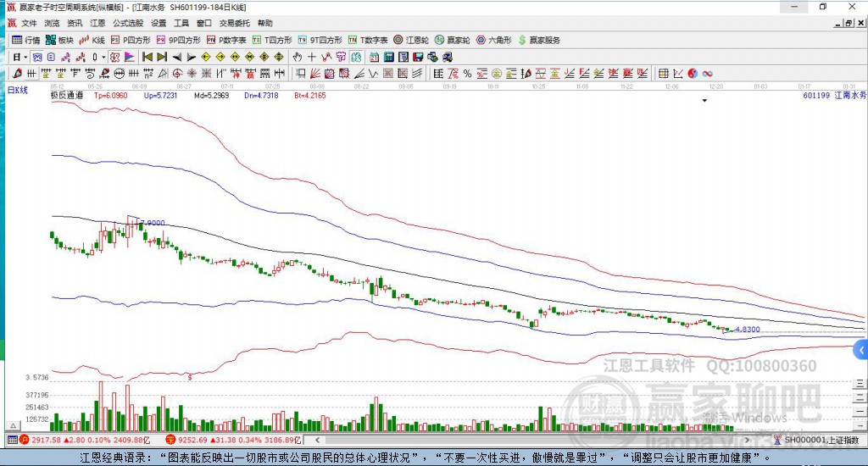Select the hand pan tool
The height and width of the screenshot is (466, 868).
[298, 57]
